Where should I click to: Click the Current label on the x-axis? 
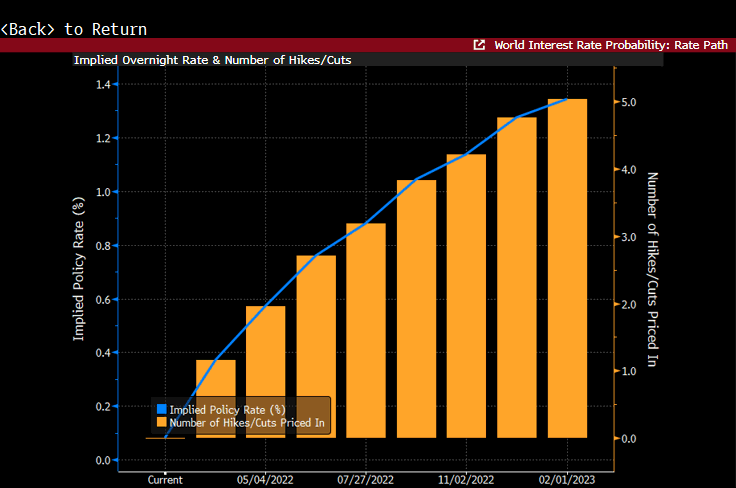pyautogui.click(x=165, y=480)
